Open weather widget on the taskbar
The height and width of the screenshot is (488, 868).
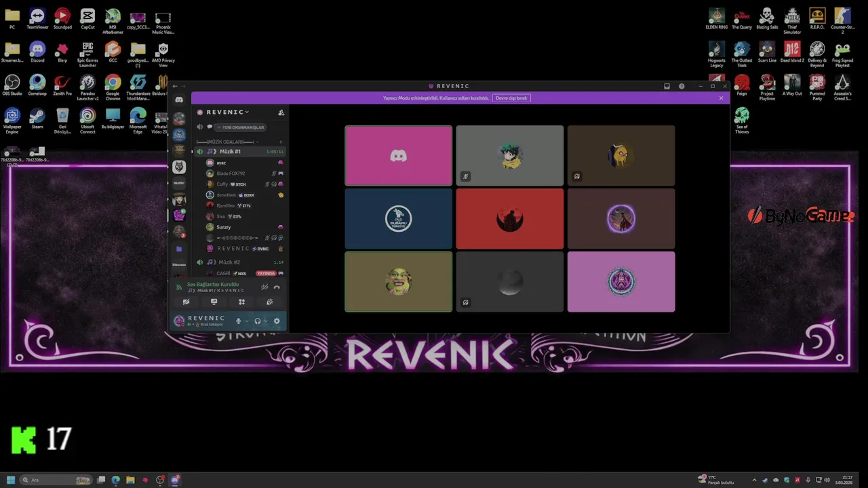click(x=716, y=480)
